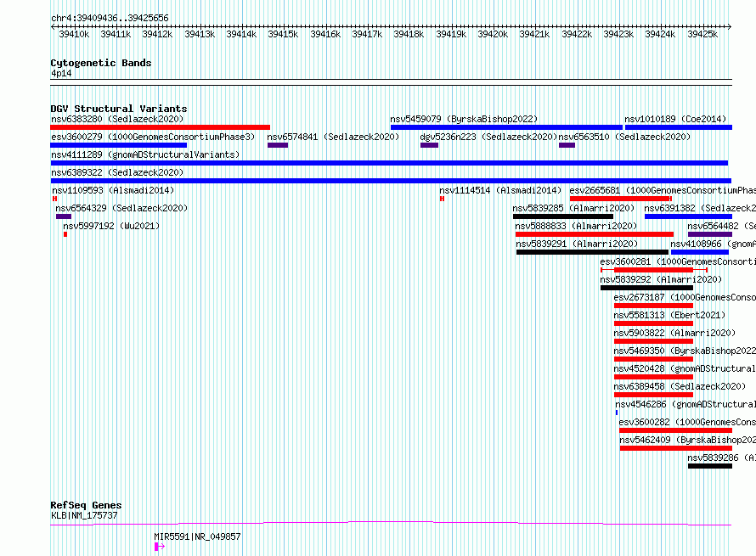Image resolution: width=756 pixels, height=556 pixels.
Task: Click the chr4:39409436..39425656 region label
Action: 110,18
